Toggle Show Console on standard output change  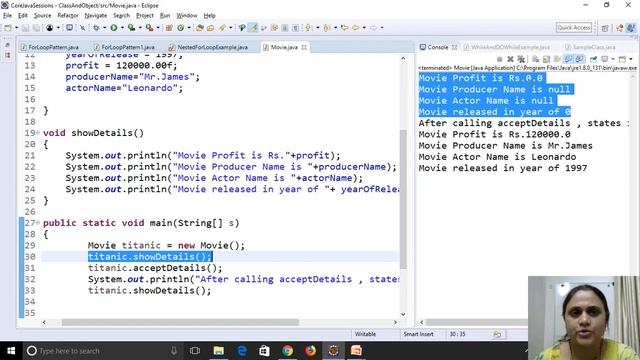[x=568, y=59]
